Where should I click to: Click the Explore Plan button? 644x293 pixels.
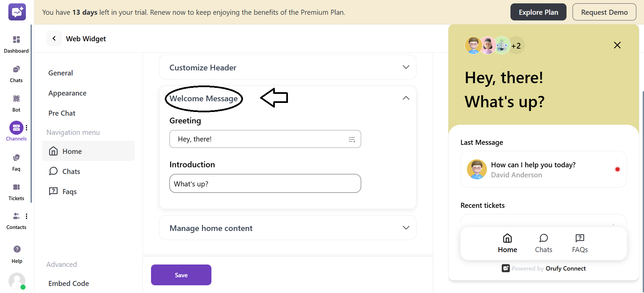pyautogui.click(x=538, y=12)
